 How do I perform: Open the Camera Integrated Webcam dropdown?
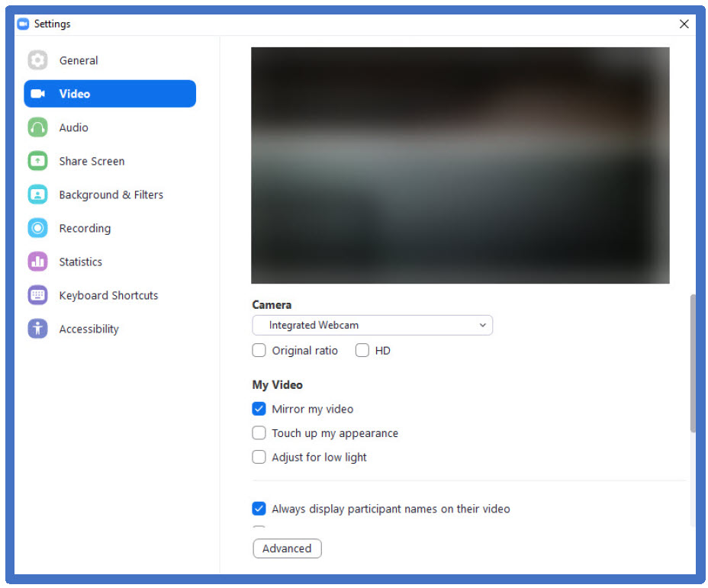[372, 325]
